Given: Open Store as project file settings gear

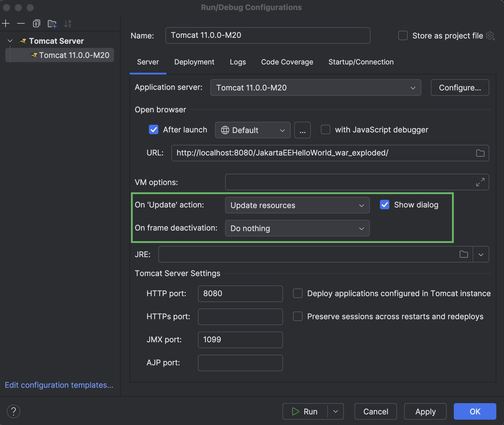Looking at the screenshot, I should pyautogui.click(x=490, y=35).
